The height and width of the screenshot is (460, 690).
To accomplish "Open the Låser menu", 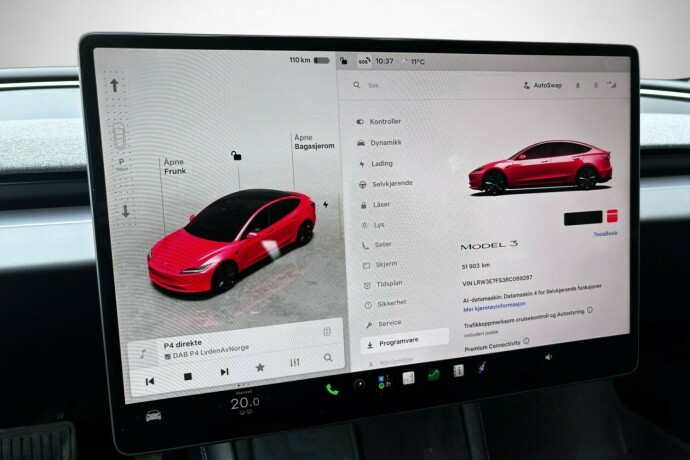I will [x=376, y=205].
